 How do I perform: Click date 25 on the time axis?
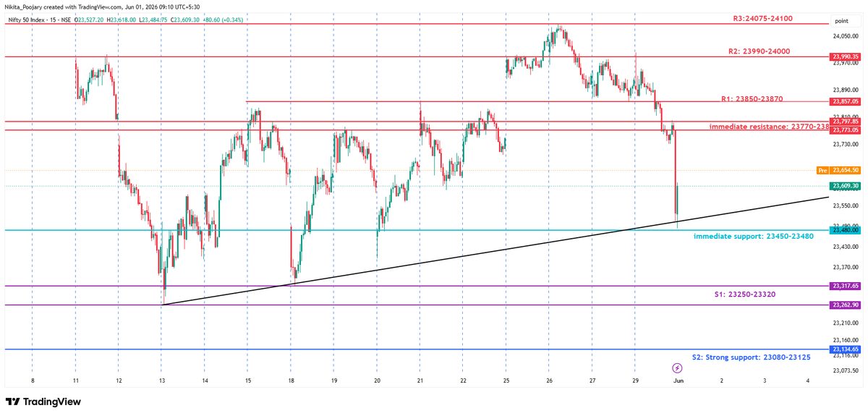[x=506, y=380]
